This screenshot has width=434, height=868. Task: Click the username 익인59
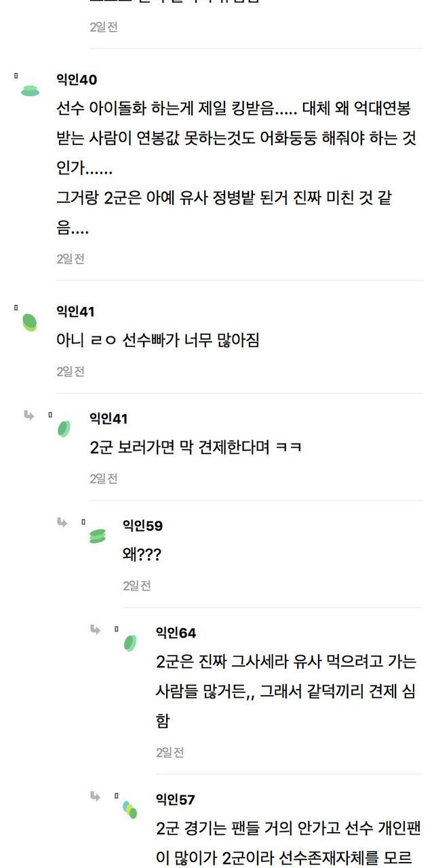142,526
